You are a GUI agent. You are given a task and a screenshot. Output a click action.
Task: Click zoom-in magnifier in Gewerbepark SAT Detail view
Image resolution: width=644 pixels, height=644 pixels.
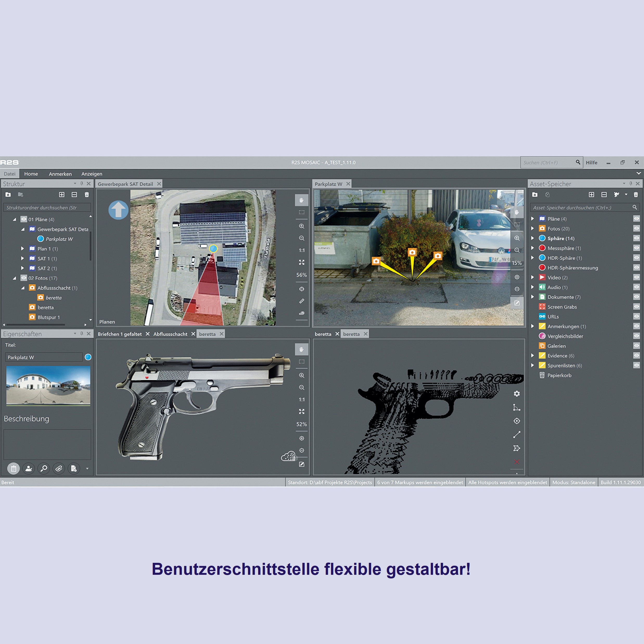(301, 226)
